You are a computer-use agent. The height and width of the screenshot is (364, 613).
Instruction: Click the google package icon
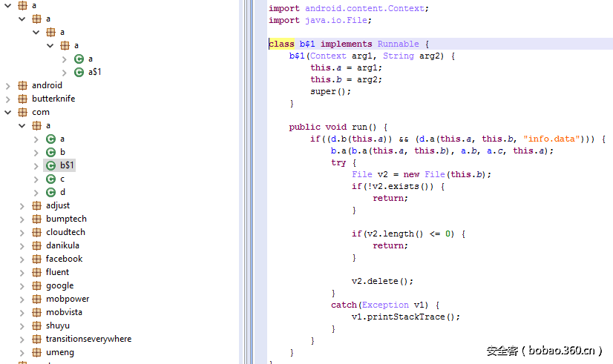point(36,285)
